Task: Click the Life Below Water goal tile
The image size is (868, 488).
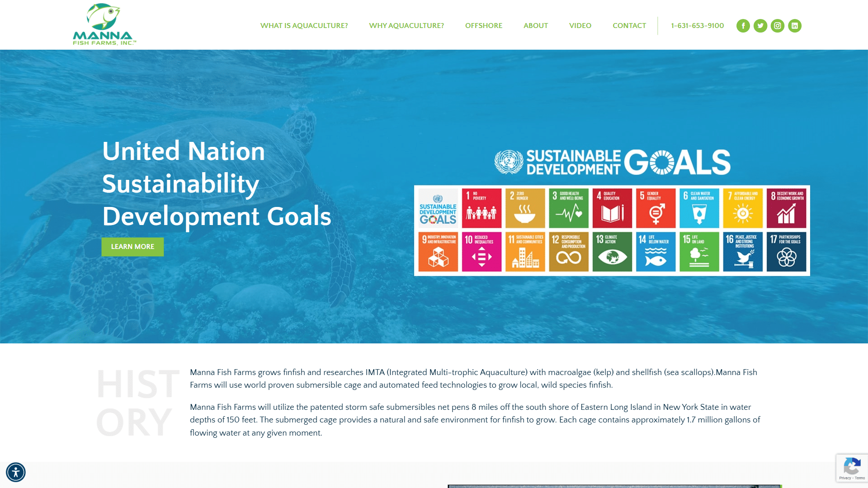Action: click(x=656, y=252)
